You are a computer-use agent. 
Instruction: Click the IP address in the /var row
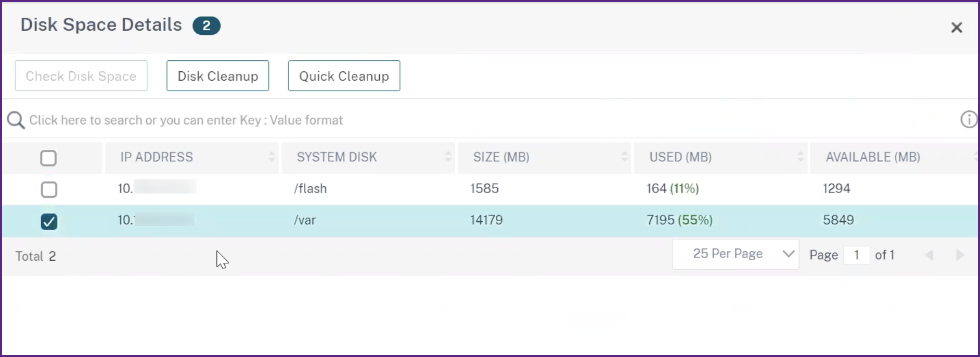[x=156, y=220]
